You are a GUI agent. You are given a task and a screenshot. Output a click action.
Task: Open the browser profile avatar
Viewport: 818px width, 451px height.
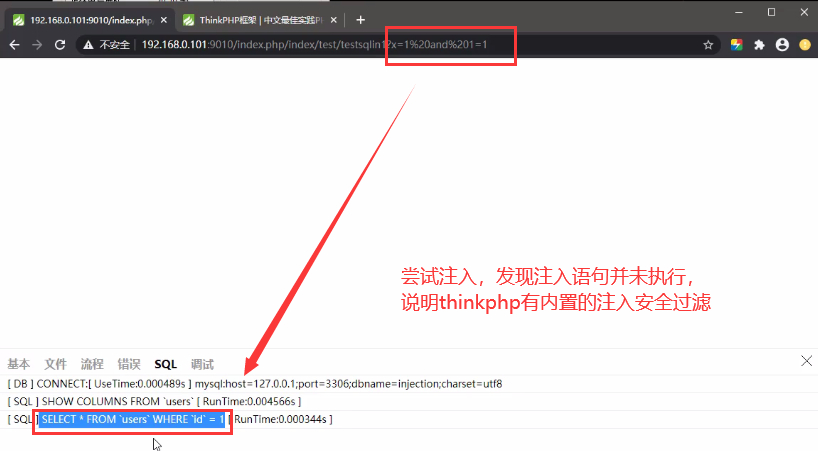click(782, 45)
